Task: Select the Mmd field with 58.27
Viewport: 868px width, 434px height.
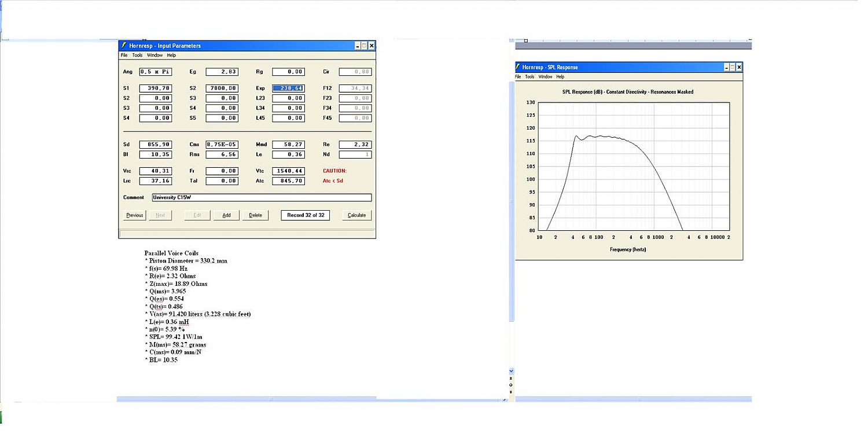Action: (288, 145)
